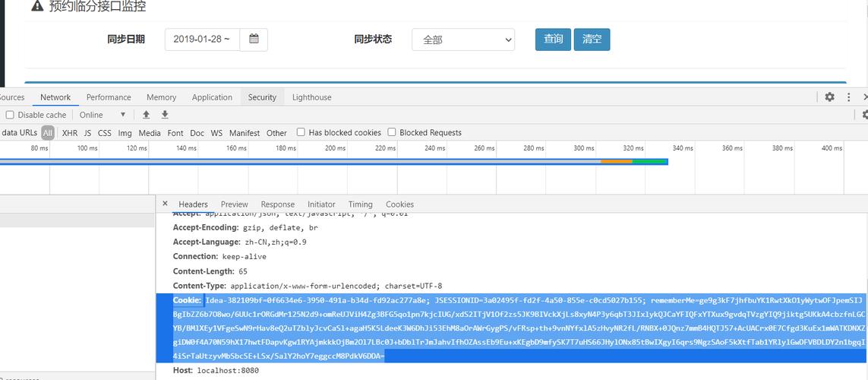The width and height of the screenshot is (868, 380).
Task: Open the Performance tab
Action: click(x=109, y=97)
